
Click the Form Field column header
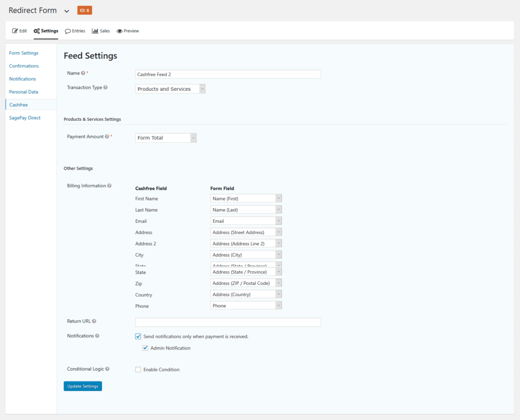[222, 188]
